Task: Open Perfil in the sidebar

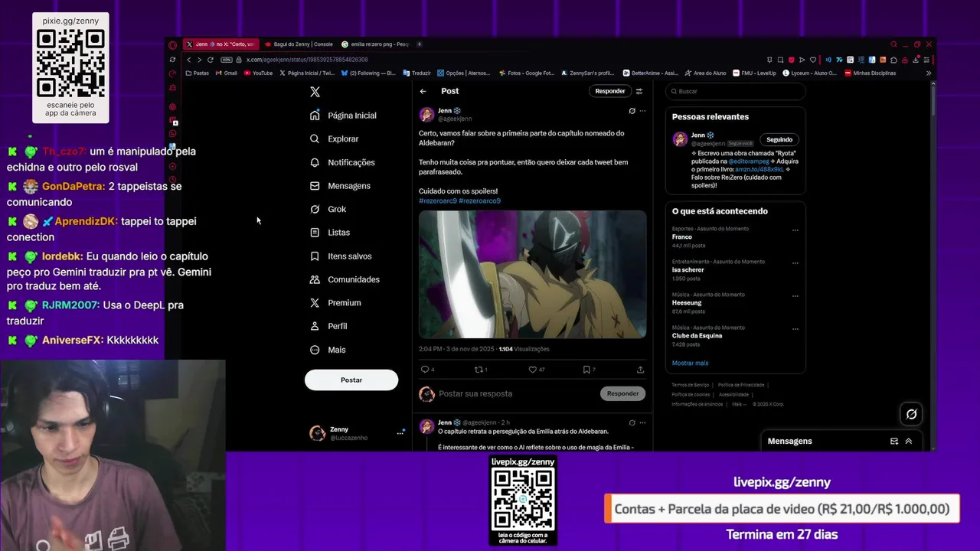Action: coord(328,326)
